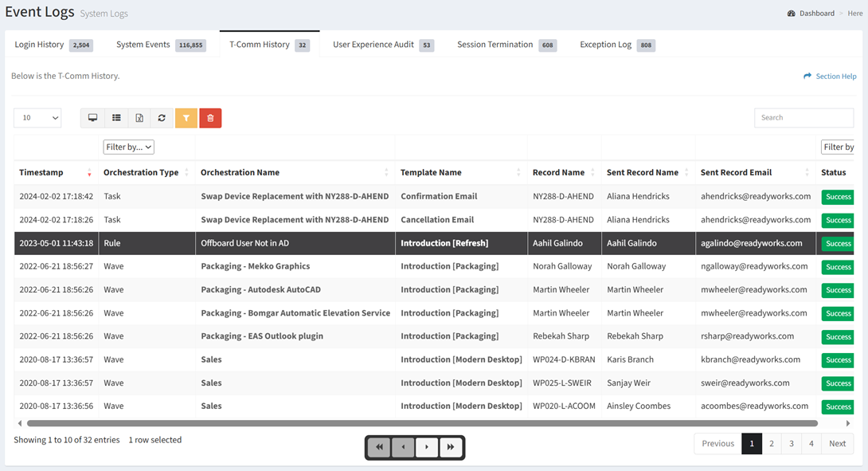The image size is (868, 471).
Task: Click 'Packaging - Bomgar Automatic Elevation Service' cell
Action: tap(295, 313)
